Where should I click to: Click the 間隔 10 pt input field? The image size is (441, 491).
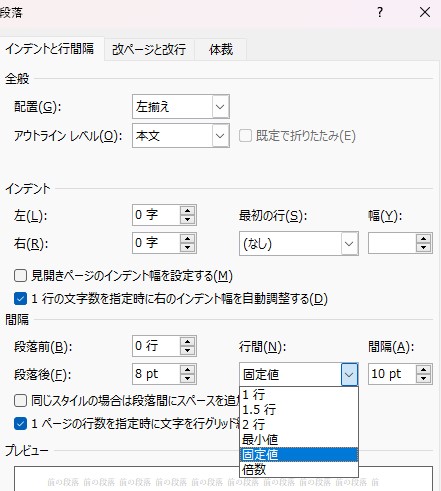coord(392,374)
